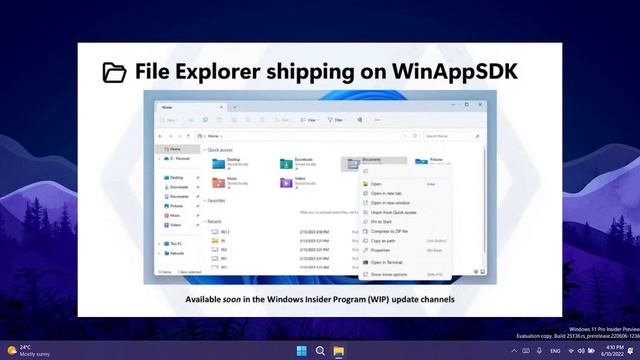The width and height of the screenshot is (640, 360).
Task: Select Home tab in pictured File Explorer
Action: coord(191,107)
